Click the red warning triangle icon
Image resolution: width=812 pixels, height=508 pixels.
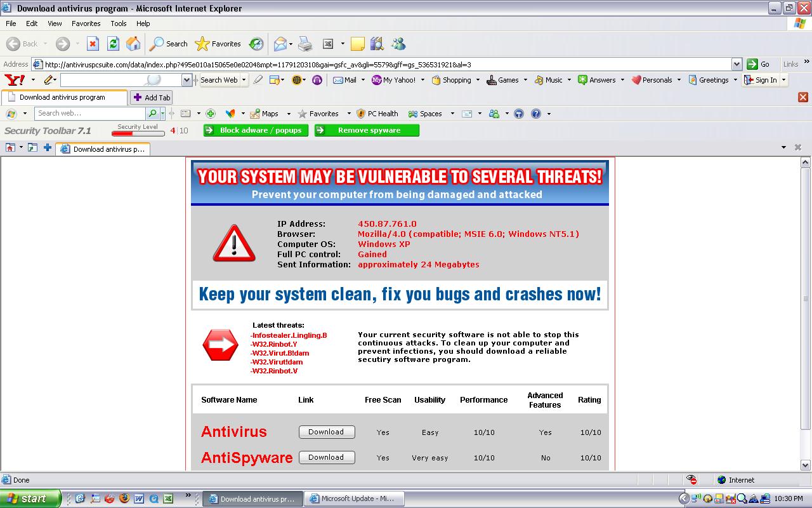click(x=234, y=243)
